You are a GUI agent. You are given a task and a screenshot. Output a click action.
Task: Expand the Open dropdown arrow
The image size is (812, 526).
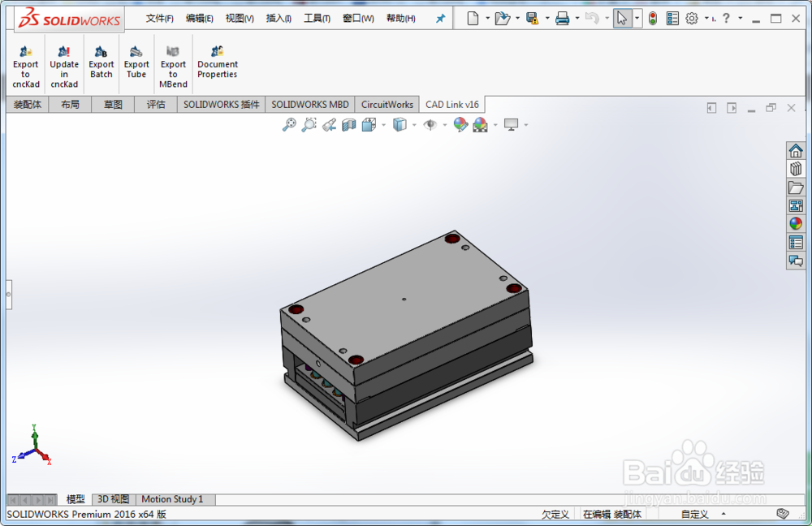[x=517, y=19]
